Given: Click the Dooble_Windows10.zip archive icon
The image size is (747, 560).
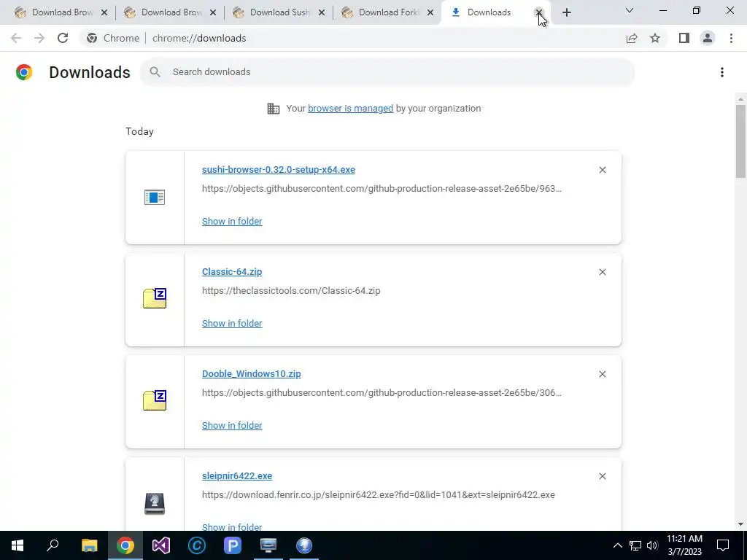Looking at the screenshot, I should 155,400.
